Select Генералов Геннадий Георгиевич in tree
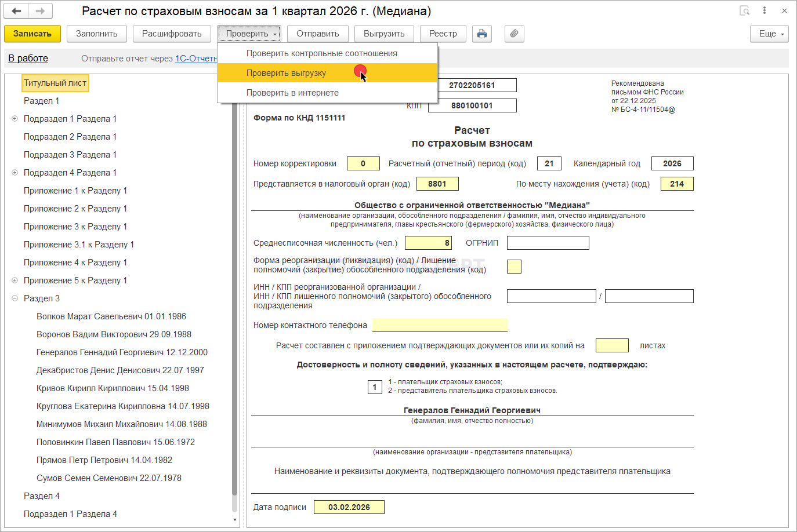The height and width of the screenshot is (532, 797). click(x=122, y=352)
